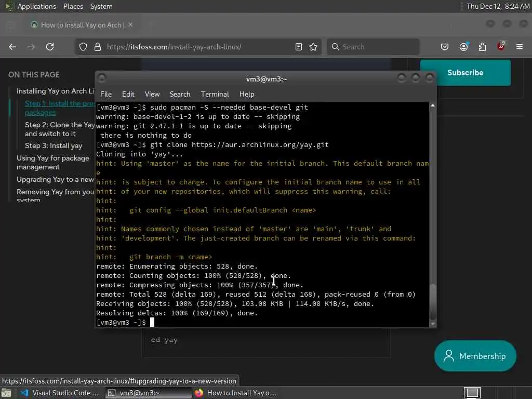532x399 pixels.
Task: Click the 'git clone https://aur.archlinux.org/yay.git' line
Action: 212,145
